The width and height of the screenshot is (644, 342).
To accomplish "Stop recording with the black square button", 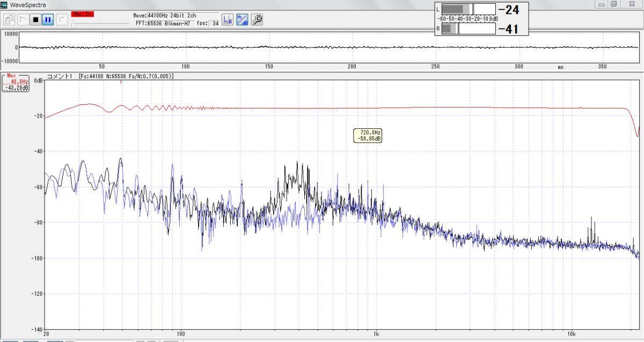I will point(35,20).
